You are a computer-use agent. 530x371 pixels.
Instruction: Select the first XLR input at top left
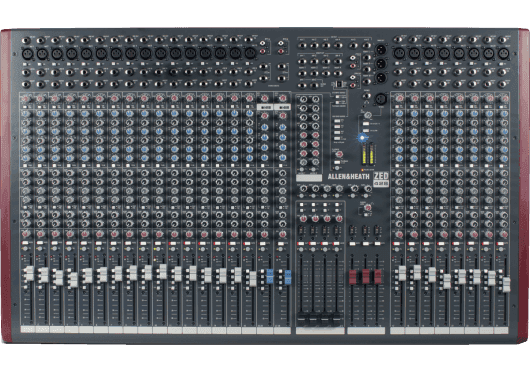27,53
